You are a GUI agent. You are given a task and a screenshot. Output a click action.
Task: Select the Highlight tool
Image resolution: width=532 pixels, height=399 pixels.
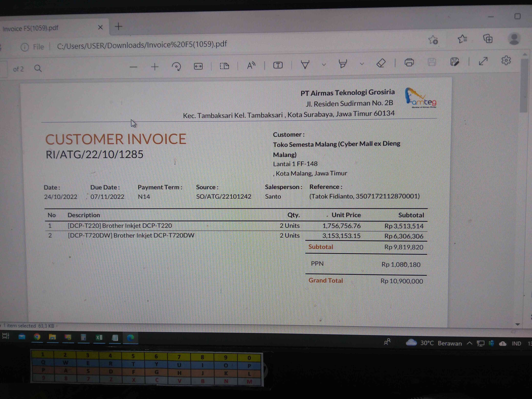343,64
